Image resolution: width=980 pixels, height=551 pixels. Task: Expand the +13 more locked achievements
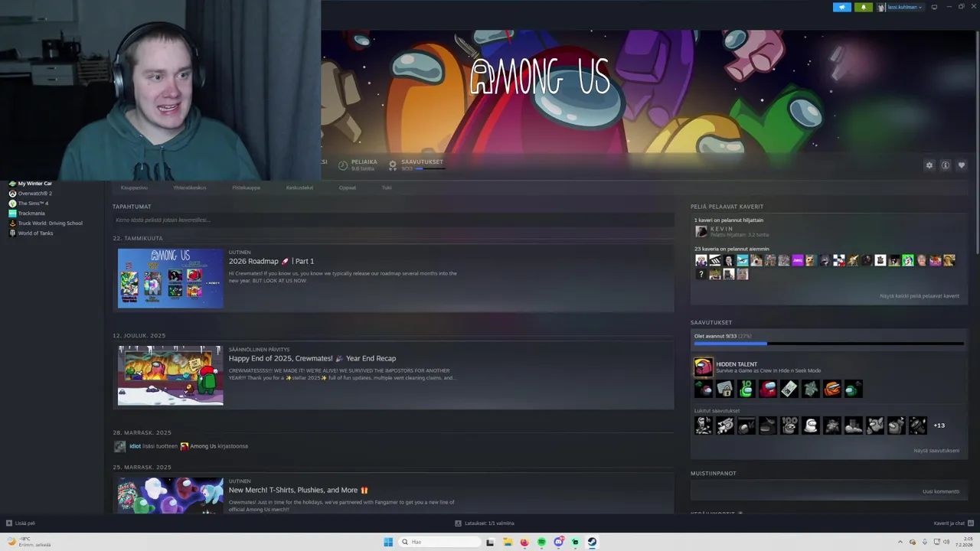point(939,425)
